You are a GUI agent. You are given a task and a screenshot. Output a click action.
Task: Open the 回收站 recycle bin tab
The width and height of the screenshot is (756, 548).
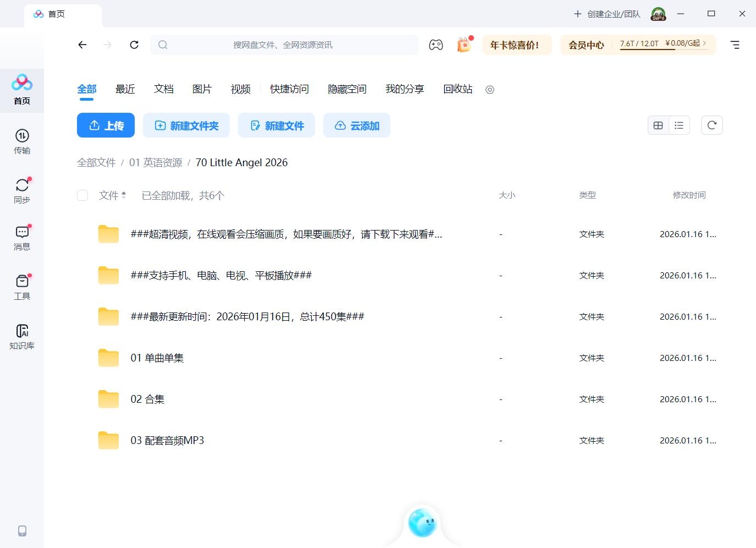click(457, 89)
